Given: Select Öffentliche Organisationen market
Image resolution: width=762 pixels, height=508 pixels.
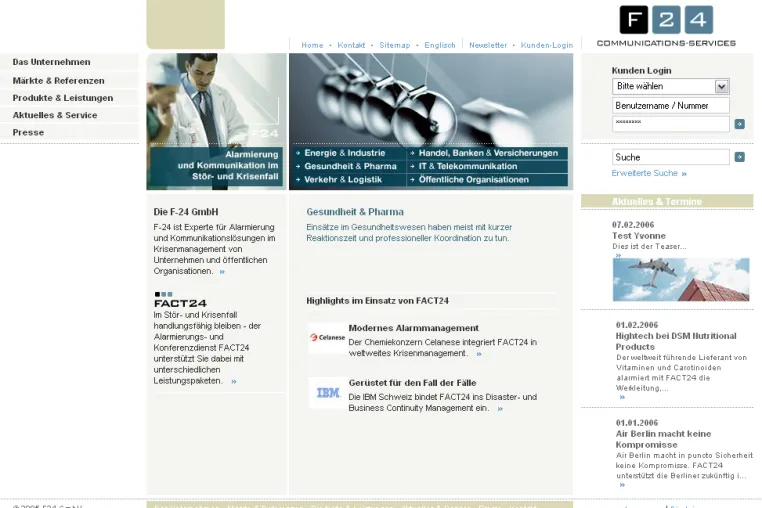Looking at the screenshot, I should click(x=474, y=179).
